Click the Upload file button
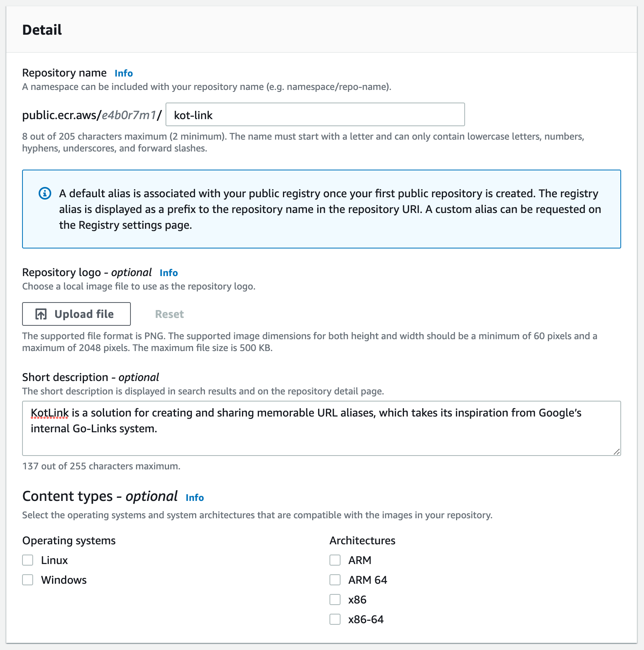Screen dimensions: 644x650 click(x=76, y=314)
